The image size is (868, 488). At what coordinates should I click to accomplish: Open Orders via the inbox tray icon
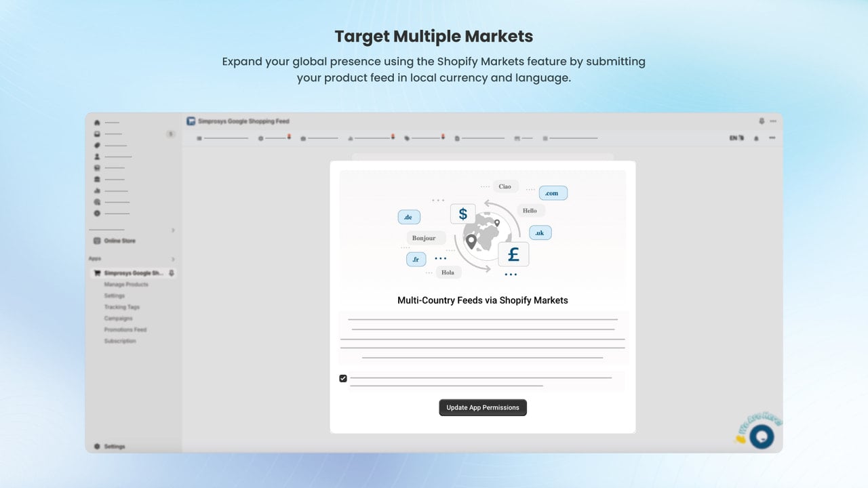pyautogui.click(x=97, y=134)
